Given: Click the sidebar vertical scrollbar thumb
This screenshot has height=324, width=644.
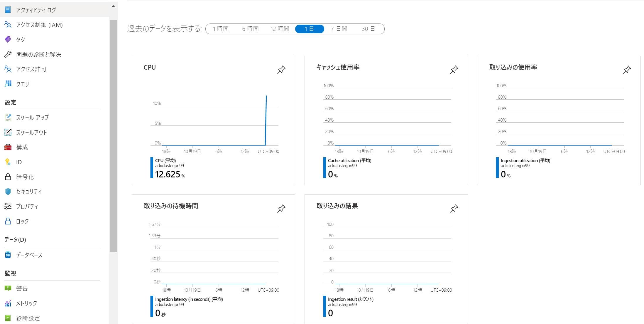Looking at the screenshot, I should click(x=113, y=136).
